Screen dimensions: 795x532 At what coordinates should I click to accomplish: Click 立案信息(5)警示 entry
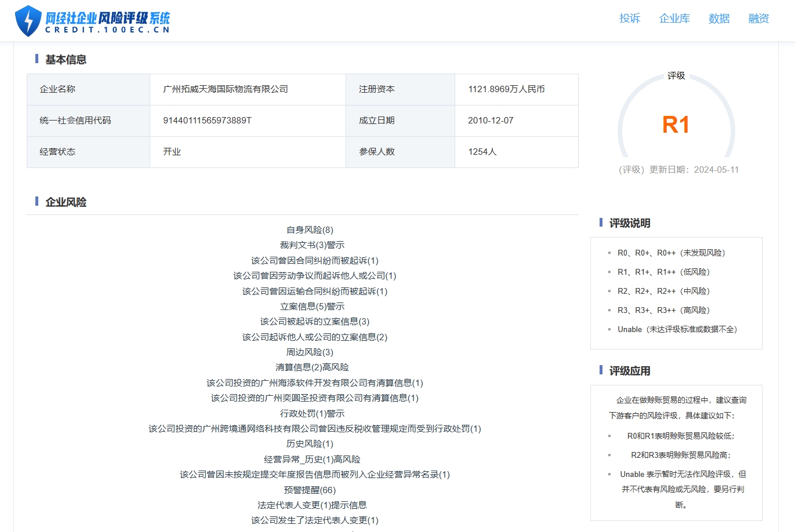(x=312, y=307)
